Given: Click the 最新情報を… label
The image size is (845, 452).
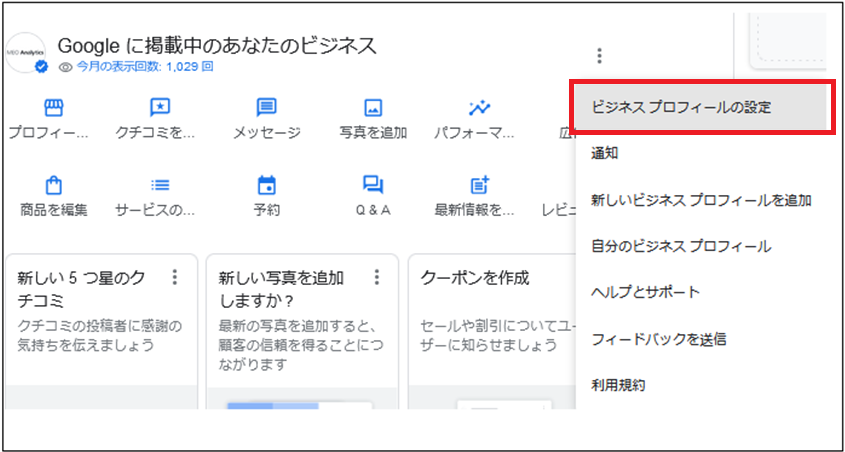Looking at the screenshot, I should 475,210.
